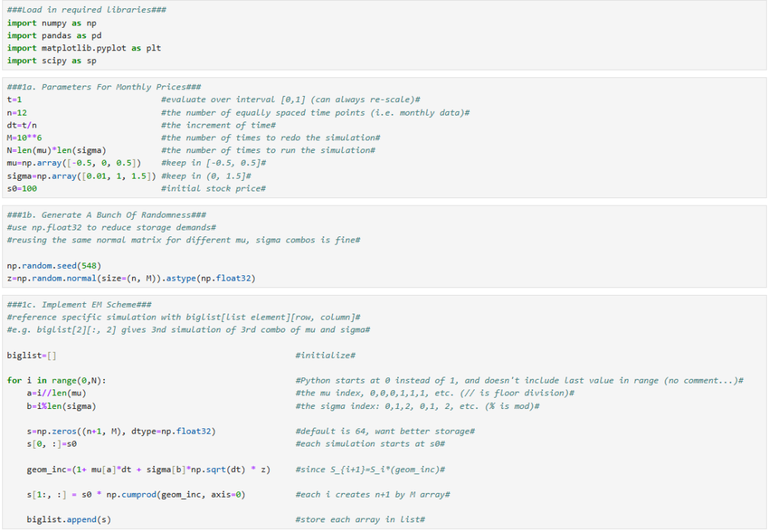Click the np.random.seed(548) line
769x532 pixels.
[54, 266]
